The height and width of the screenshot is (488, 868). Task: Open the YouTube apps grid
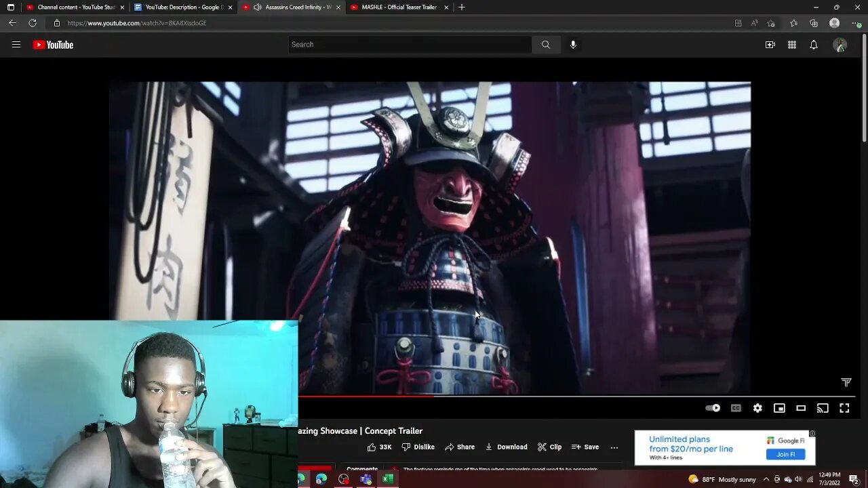point(792,45)
